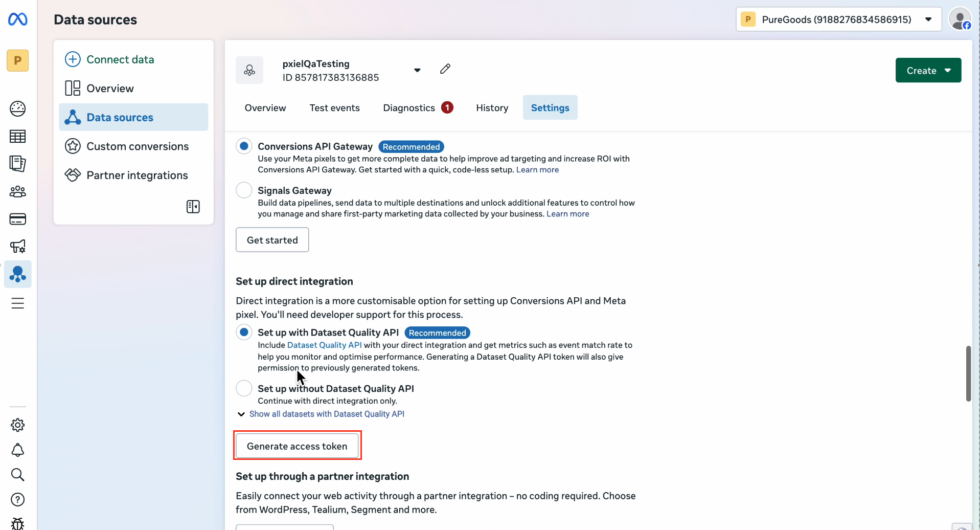The height and width of the screenshot is (530, 980).
Task: Open the Audiences people icon in sidebar
Action: coord(17,191)
